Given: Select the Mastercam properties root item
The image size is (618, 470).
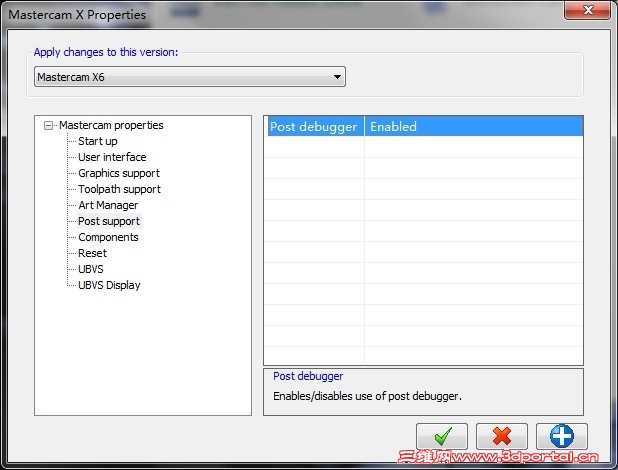Looking at the screenshot, I should tap(111, 125).
